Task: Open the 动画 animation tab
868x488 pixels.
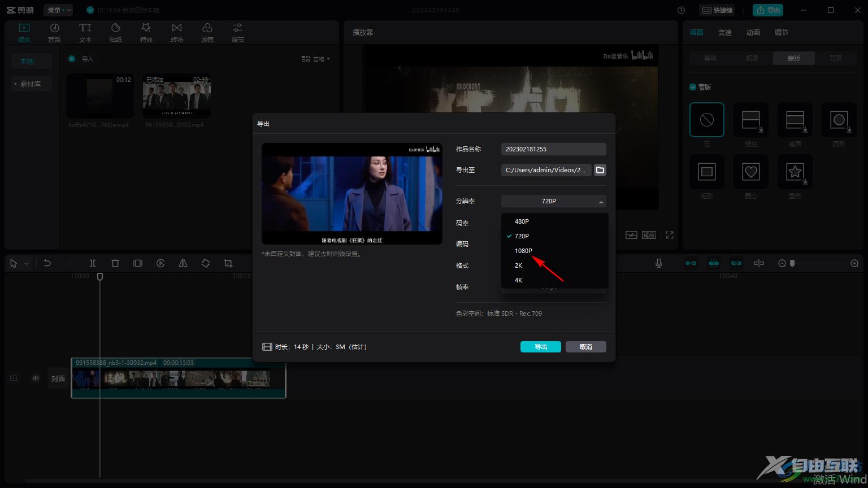Action: [x=753, y=33]
